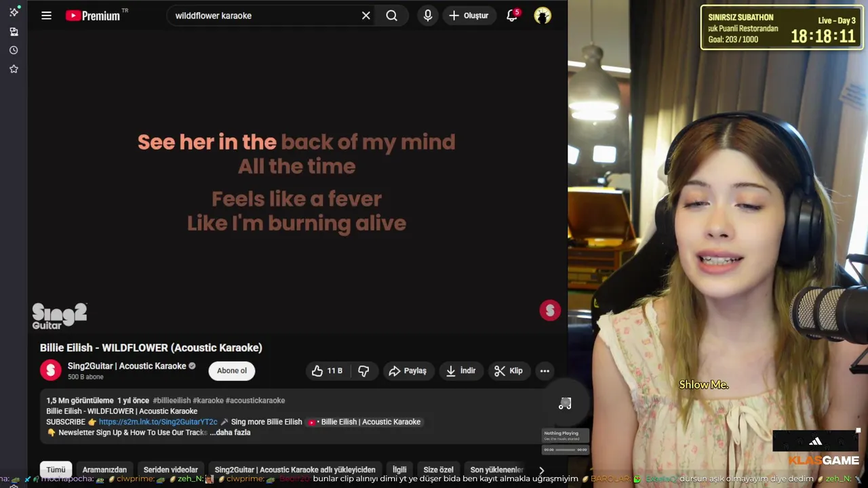Viewport: 868px width, 488px height.
Task: Open the star favorites sidebar icon
Action: (14, 69)
